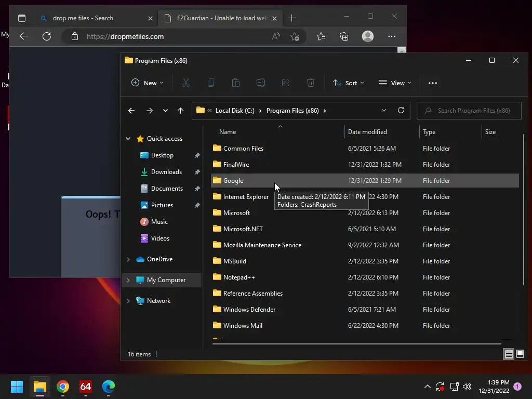Open Edge tab actions menu icon
The width and height of the screenshot is (532, 399).
(22, 18)
